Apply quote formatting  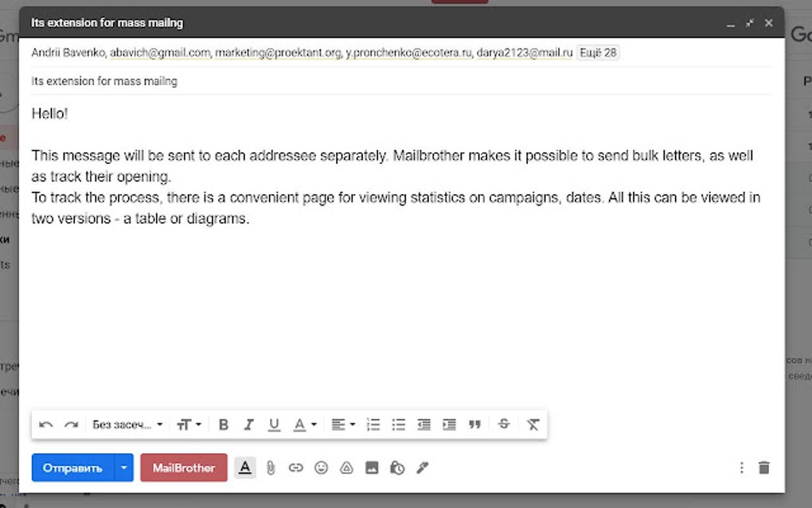[x=474, y=424]
